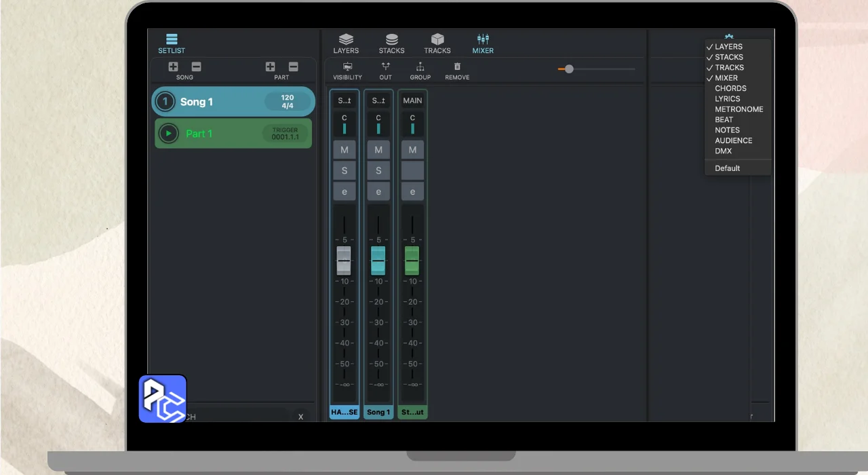Uncheck LAYERS in the view menu

click(728, 47)
